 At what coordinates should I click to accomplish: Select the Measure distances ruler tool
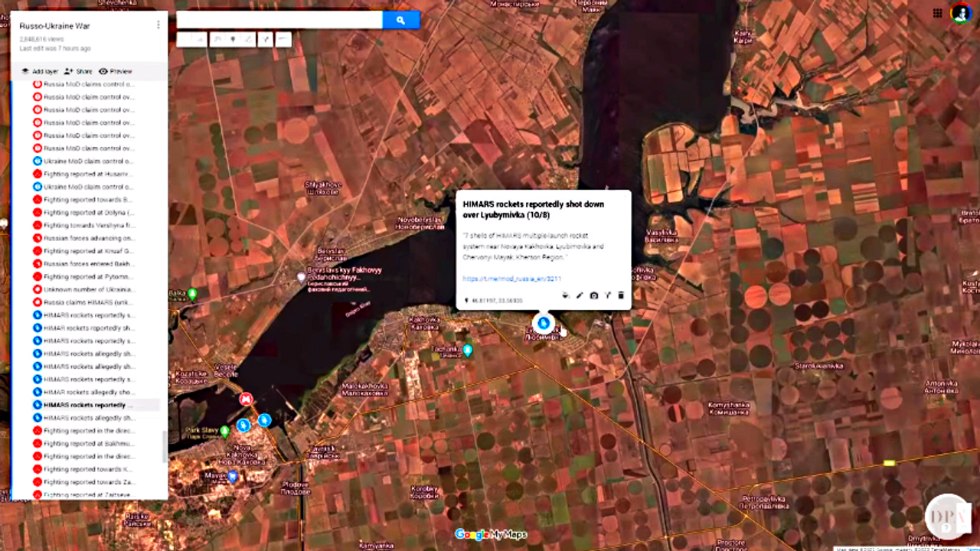pos(283,39)
